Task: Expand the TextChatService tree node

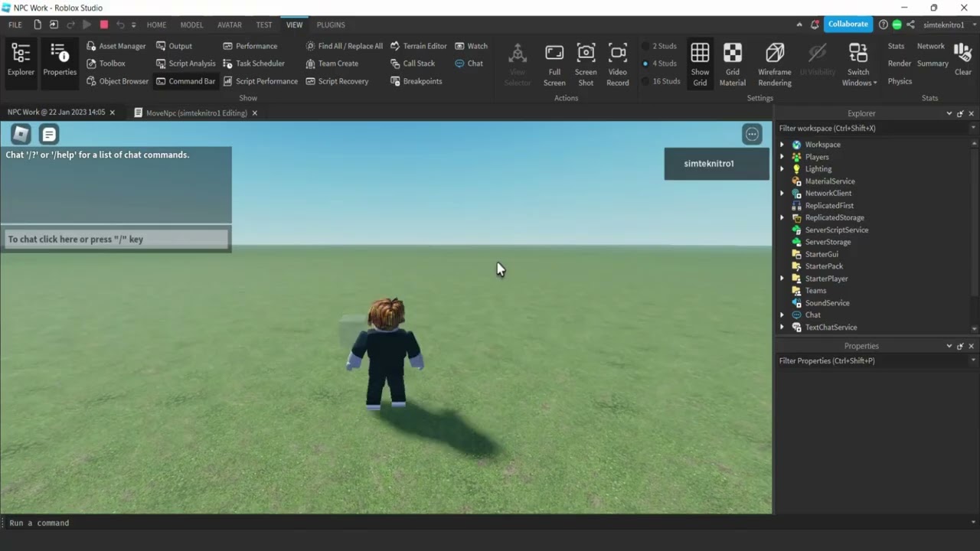Action: coord(782,328)
